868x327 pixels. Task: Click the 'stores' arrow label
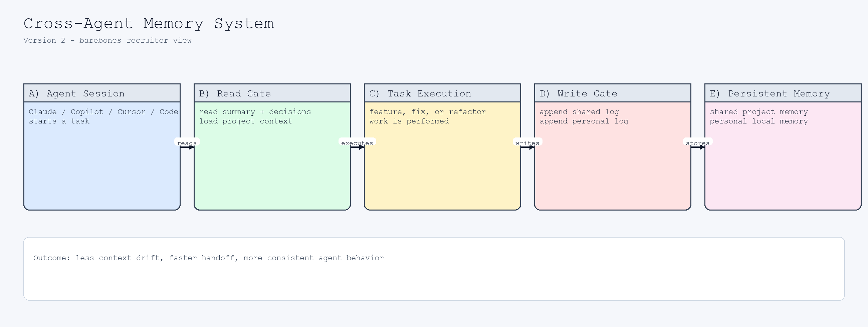(x=697, y=143)
